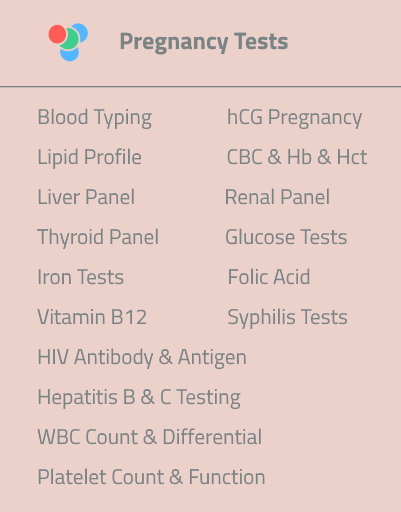Image resolution: width=401 pixels, height=512 pixels.
Task: Choose the Lipid Profile test
Action: pyautogui.click(x=89, y=157)
